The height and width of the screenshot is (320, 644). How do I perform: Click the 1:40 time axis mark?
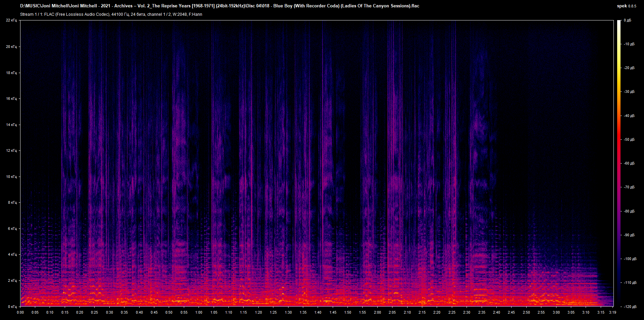click(317, 312)
